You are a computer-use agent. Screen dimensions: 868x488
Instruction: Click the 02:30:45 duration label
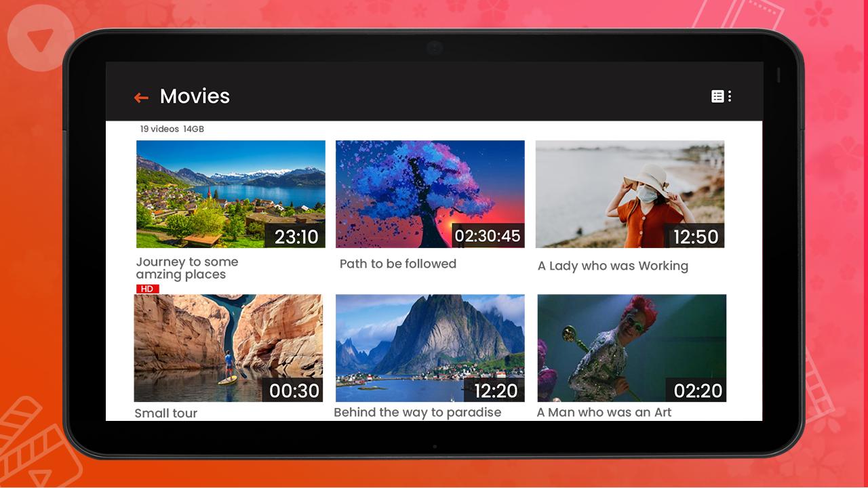click(x=488, y=236)
